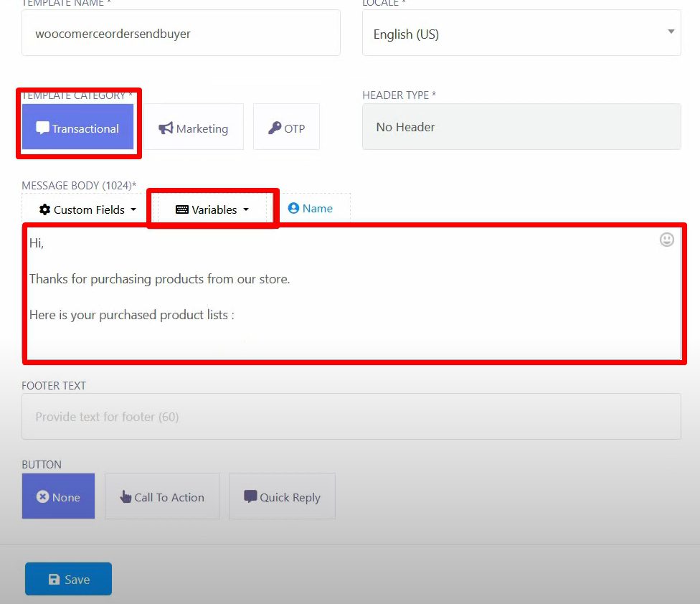Click the megaphone icon on Marketing

click(x=166, y=128)
